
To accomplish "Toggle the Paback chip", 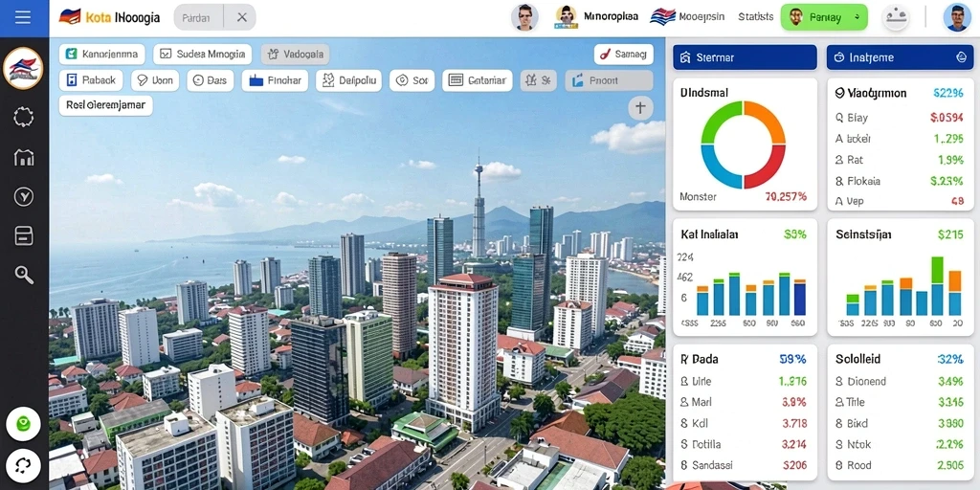I will (91, 80).
